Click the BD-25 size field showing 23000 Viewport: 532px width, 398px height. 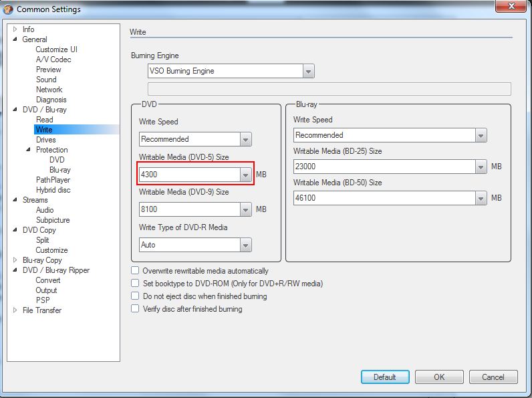click(x=384, y=167)
